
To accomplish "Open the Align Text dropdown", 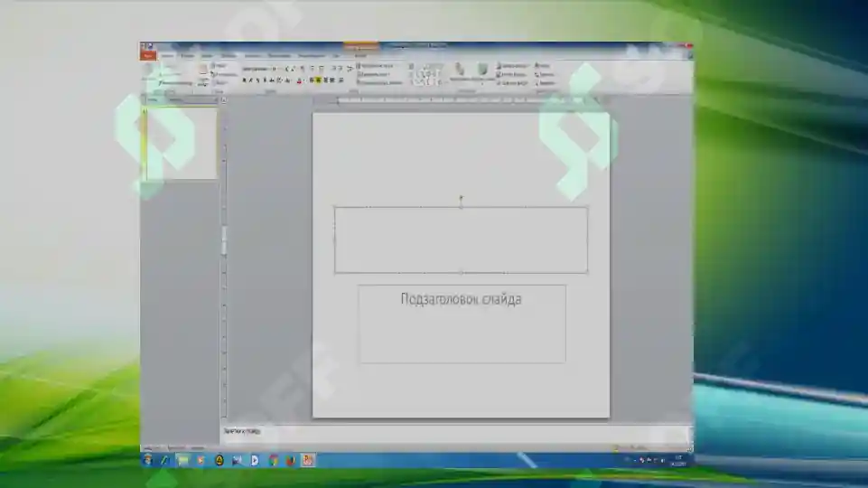I will coord(374,74).
